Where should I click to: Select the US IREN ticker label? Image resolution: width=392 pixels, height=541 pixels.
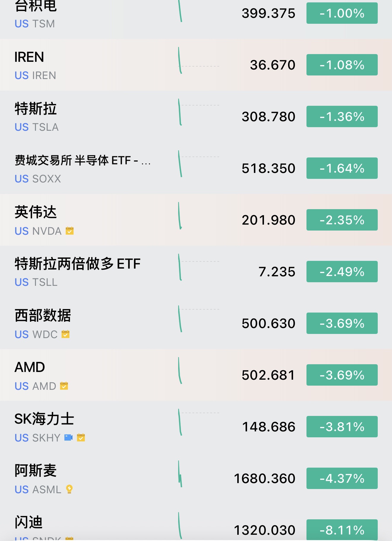click(35, 75)
